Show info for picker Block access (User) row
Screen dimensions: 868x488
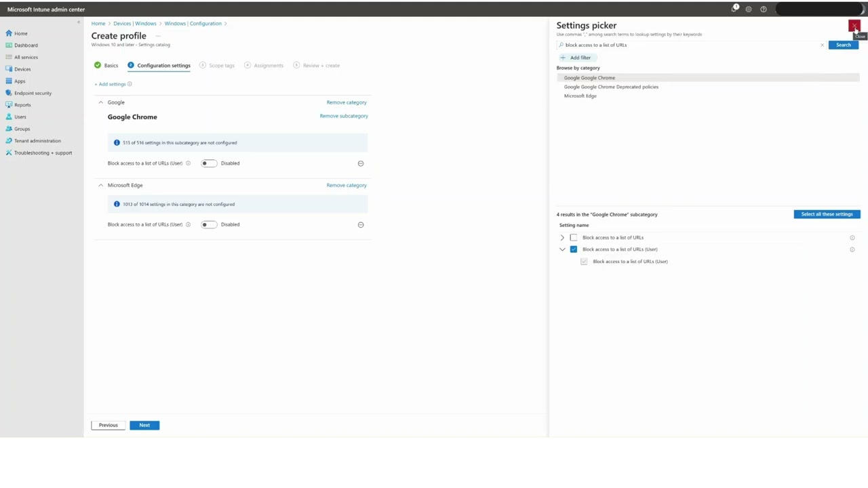point(852,249)
